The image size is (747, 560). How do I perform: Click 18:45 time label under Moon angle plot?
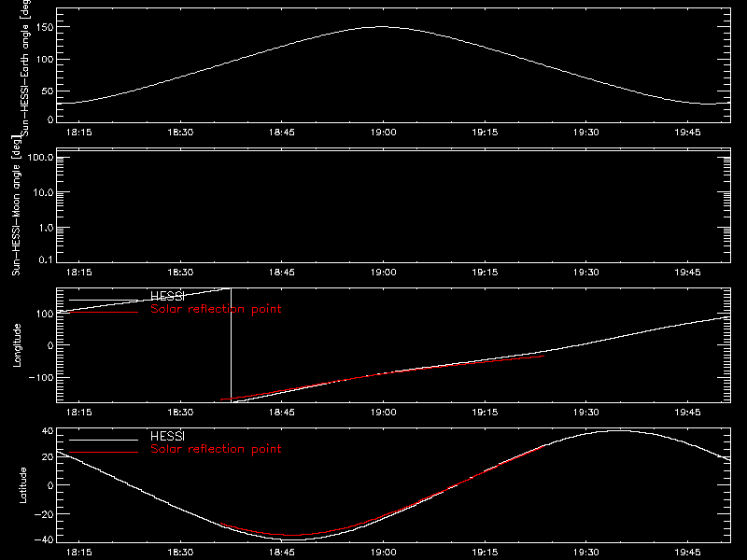(282, 273)
